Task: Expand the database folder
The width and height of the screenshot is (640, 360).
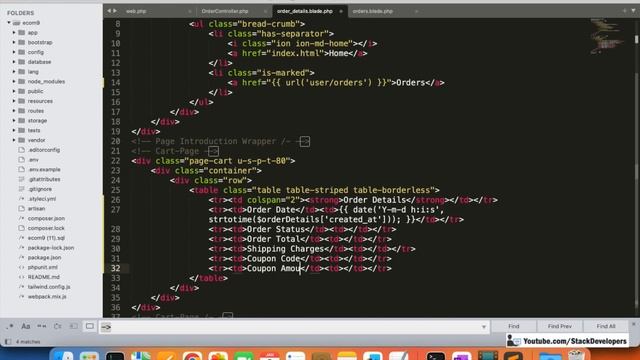Action: [x=14, y=62]
